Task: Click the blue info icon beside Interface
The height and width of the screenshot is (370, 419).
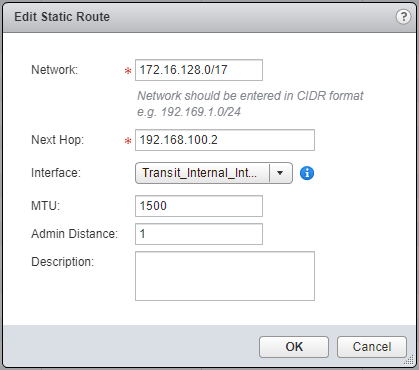Action: pos(307,173)
